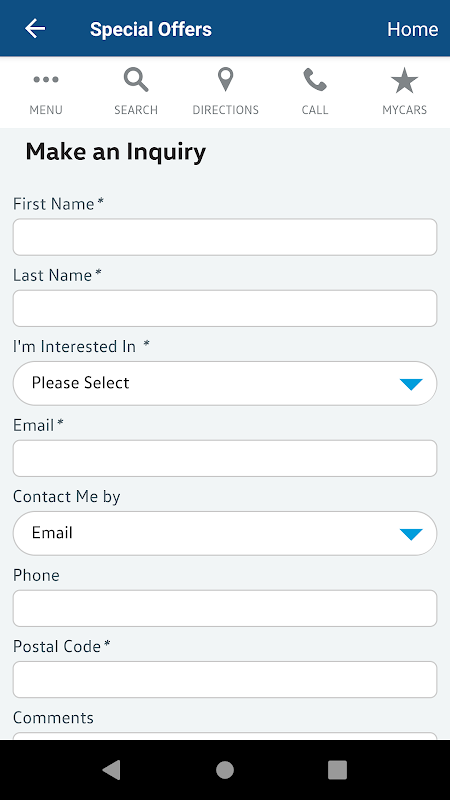Tap Android back navigation triangle

111,769
